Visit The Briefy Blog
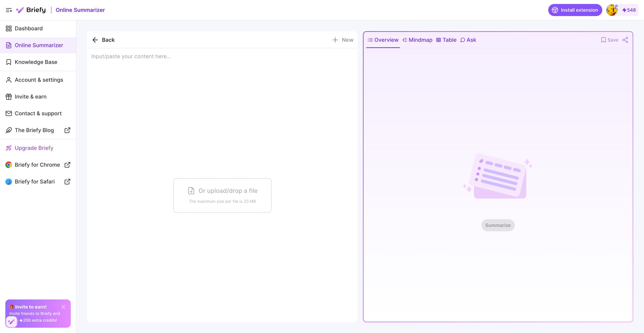Image resolution: width=644 pixels, height=333 pixels. click(x=38, y=130)
